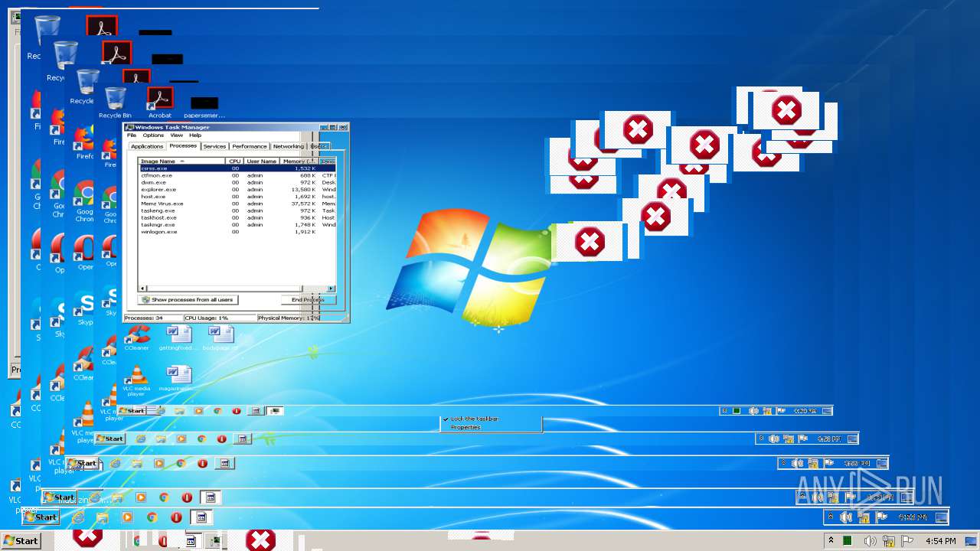The height and width of the screenshot is (551, 980).
Task: Select the magazine... Word document below gettingfixed
Action: pyautogui.click(x=178, y=379)
